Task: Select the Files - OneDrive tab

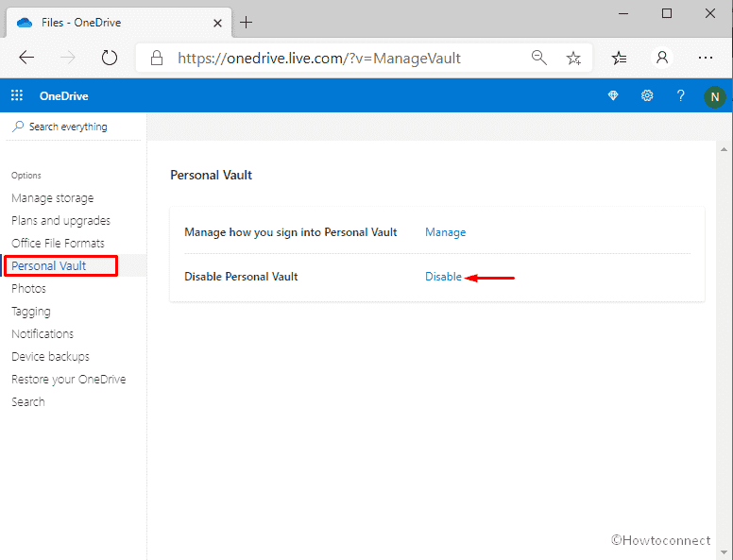Action: (117, 23)
